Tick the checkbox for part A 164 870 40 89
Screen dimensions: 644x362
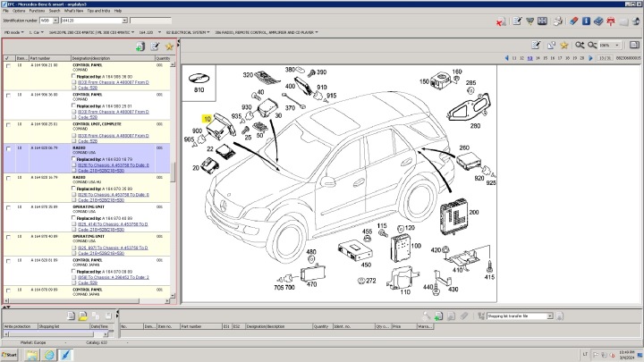[x=8, y=237]
